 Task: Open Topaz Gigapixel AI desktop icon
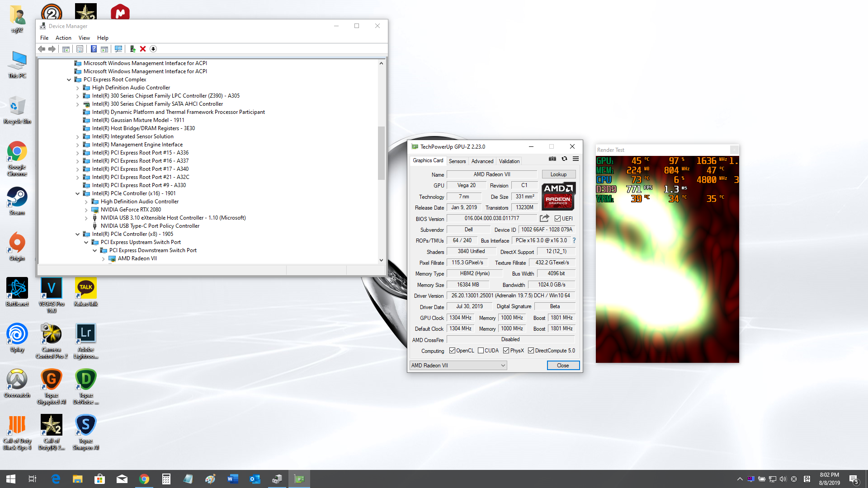pos(51,387)
